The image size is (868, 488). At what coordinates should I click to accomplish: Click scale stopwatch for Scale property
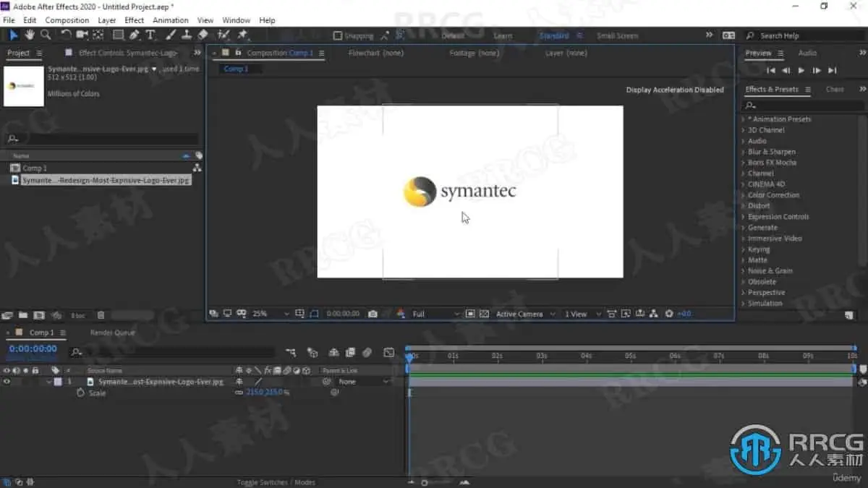coord(80,393)
